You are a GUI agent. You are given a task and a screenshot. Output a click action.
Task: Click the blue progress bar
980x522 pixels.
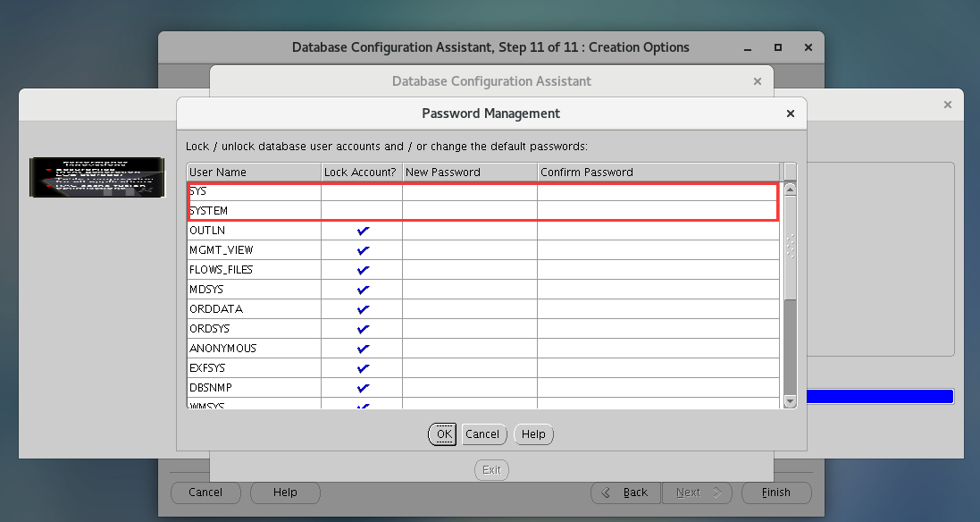click(x=880, y=396)
